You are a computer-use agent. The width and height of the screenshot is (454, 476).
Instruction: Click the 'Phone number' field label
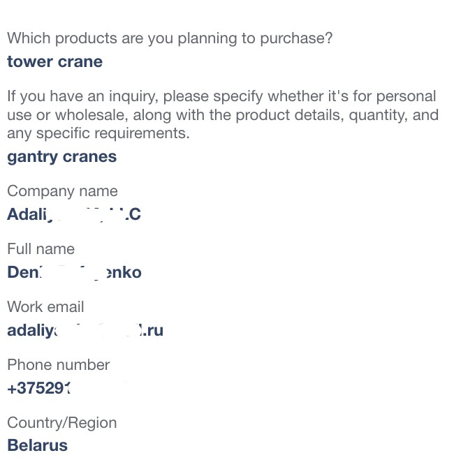point(59,365)
